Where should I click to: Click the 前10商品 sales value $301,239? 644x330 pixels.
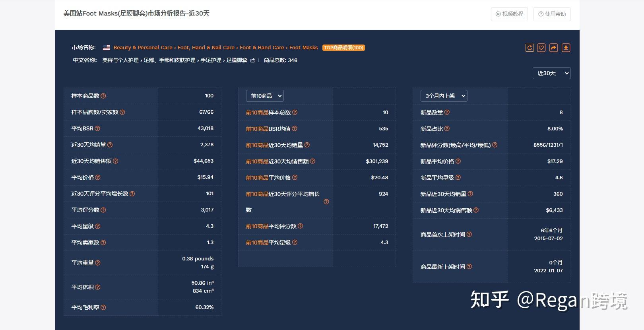point(377,161)
